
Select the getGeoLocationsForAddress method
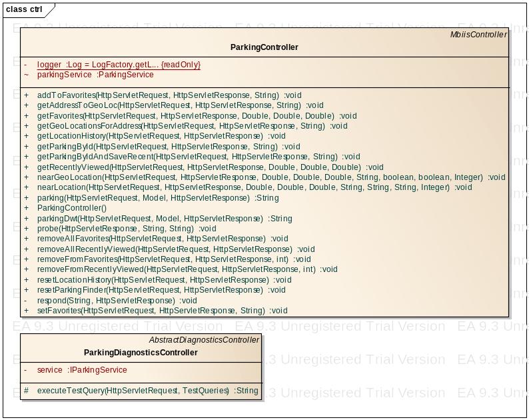193,126
